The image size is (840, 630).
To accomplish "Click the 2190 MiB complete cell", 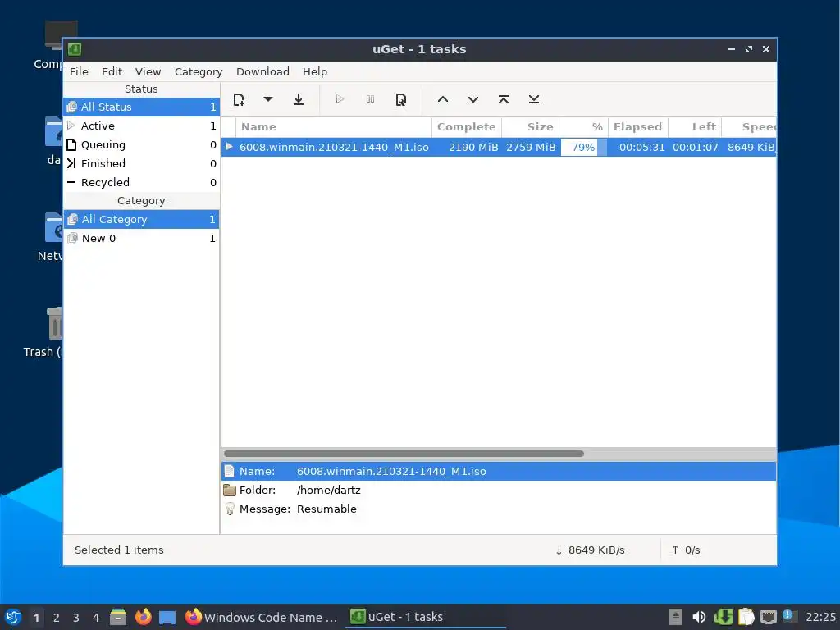I will pos(473,148).
